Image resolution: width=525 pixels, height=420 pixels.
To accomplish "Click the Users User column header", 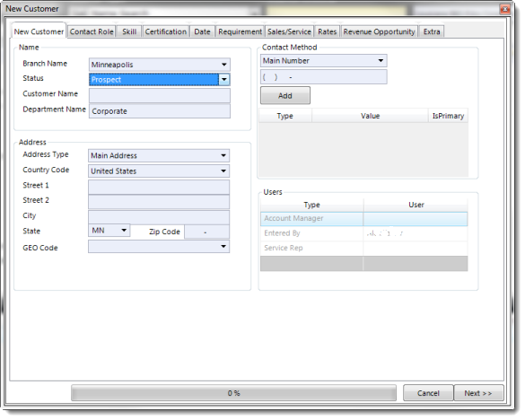I will pyautogui.click(x=416, y=205).
